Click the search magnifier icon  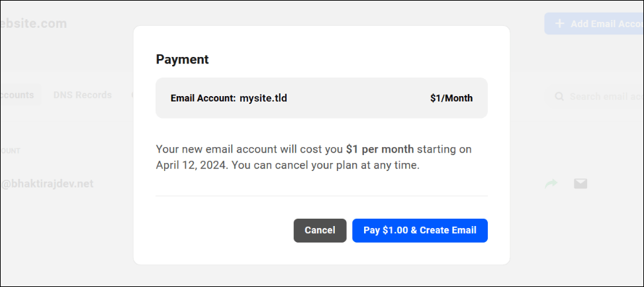(x=559, y=97)
